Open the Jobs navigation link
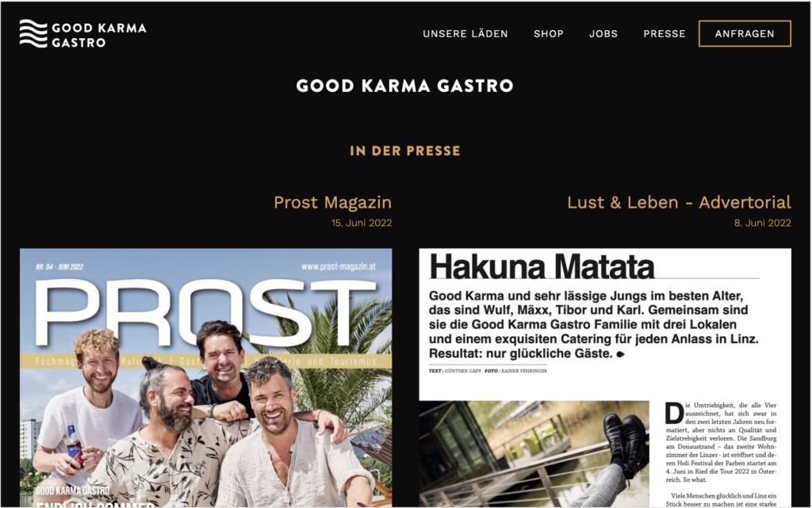This screenshot has width=812, height=508. pos(603,33)
